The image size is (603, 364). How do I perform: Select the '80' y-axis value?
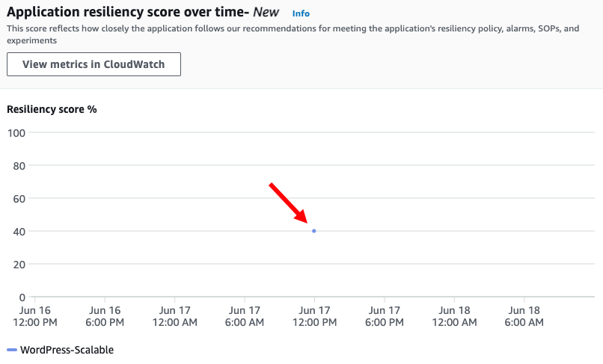[19, 166]
